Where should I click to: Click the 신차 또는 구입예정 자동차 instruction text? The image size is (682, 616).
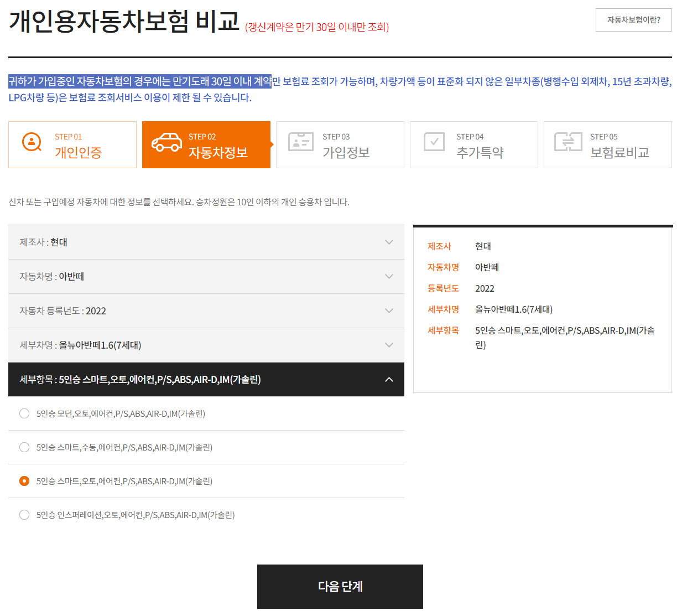tap(179, 202)
